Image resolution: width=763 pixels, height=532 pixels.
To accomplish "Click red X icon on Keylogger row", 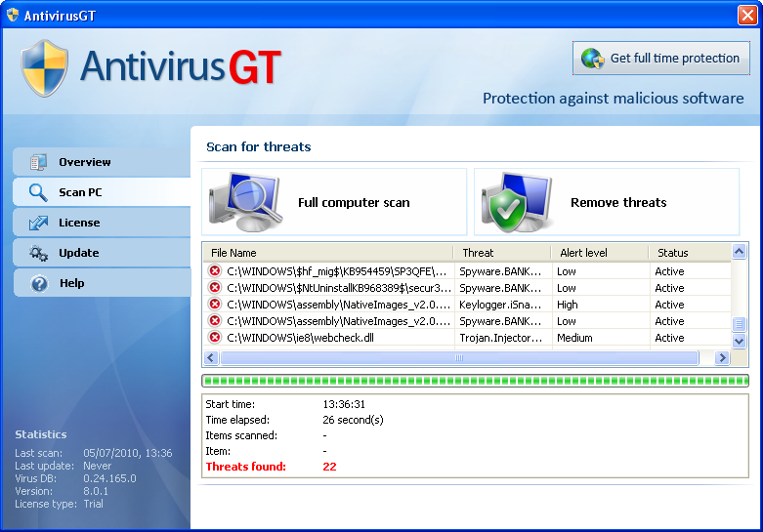I will click(215, 304).
